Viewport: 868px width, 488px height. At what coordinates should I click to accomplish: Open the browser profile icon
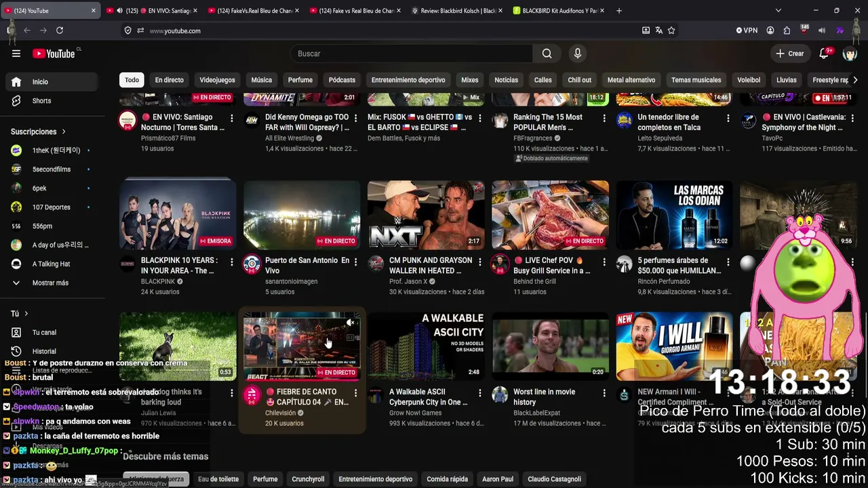pyautogui.click(x=770, y=30)
